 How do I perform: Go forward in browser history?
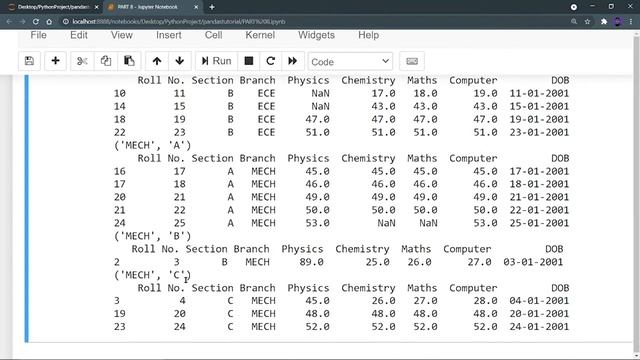(22, 22)
